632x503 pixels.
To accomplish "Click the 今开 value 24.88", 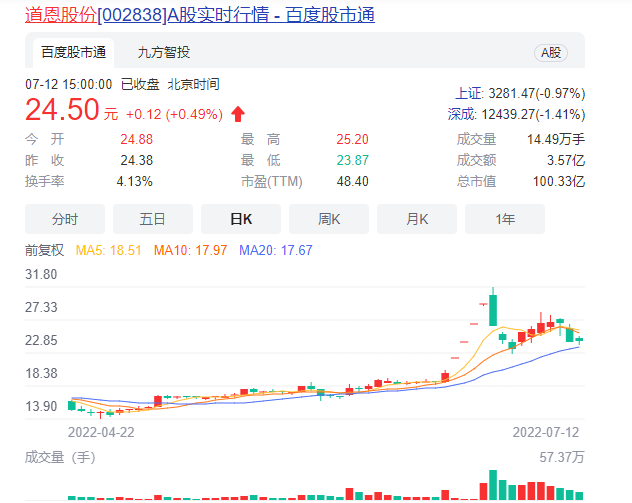I will click(137, 139).
